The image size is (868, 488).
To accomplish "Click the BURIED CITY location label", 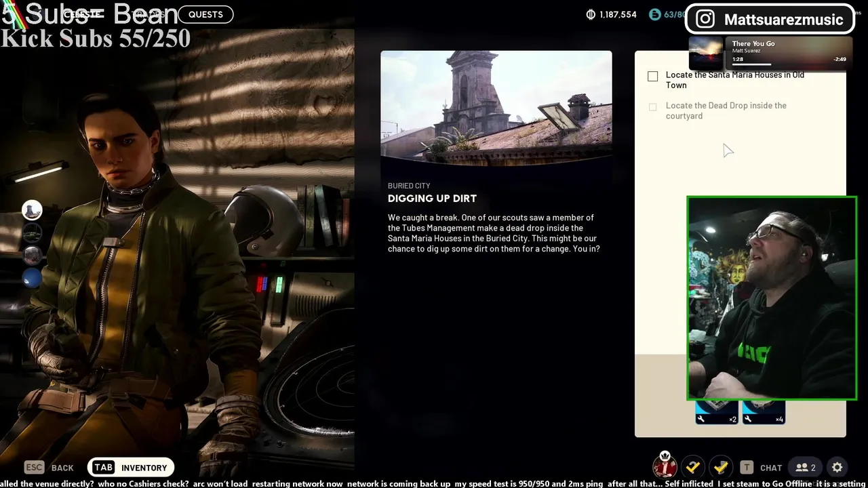I will click(x=409, y=186).
